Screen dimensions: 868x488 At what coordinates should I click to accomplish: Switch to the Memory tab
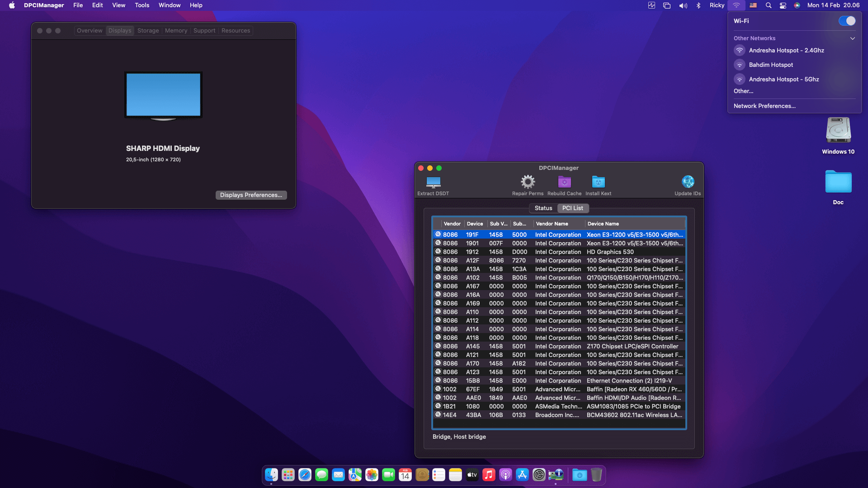[x=176, y=31]
